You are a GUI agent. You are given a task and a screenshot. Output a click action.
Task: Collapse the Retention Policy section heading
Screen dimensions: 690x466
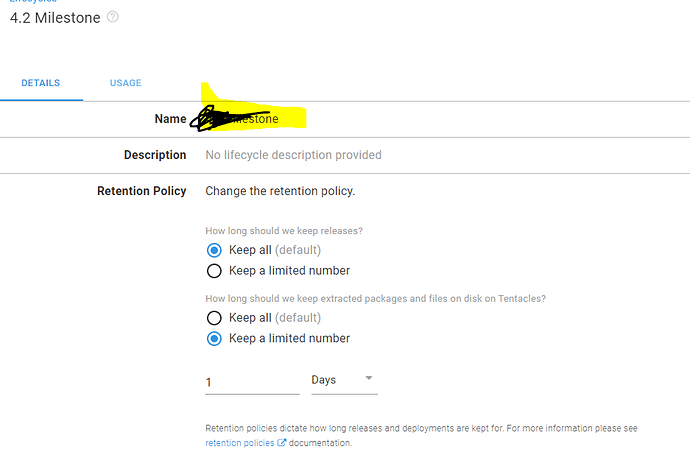[x=142, y=191]
